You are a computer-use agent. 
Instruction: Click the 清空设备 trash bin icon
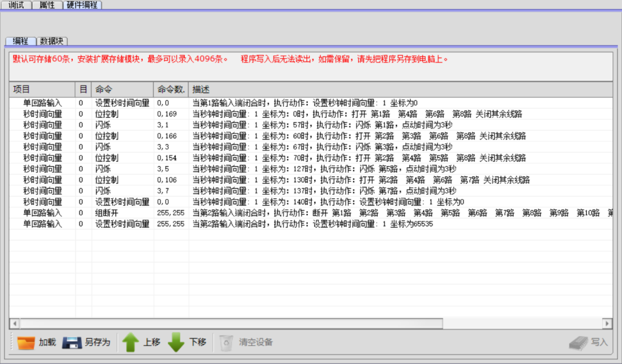point(226,343)
